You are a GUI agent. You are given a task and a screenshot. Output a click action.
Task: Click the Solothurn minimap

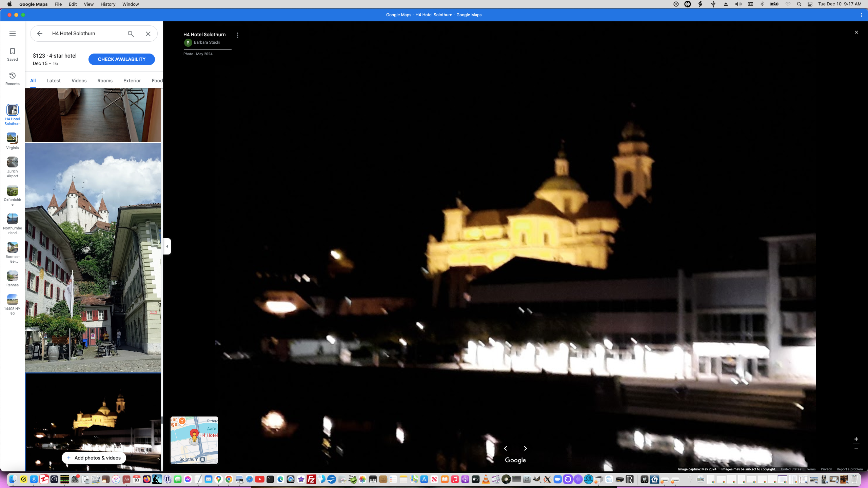tap(194, 440)
